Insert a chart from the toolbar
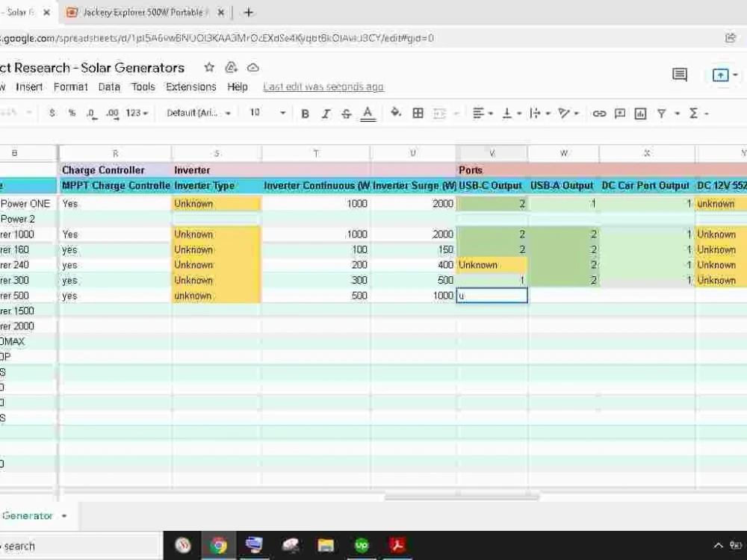The image size is (747, 560). (640, 113)
